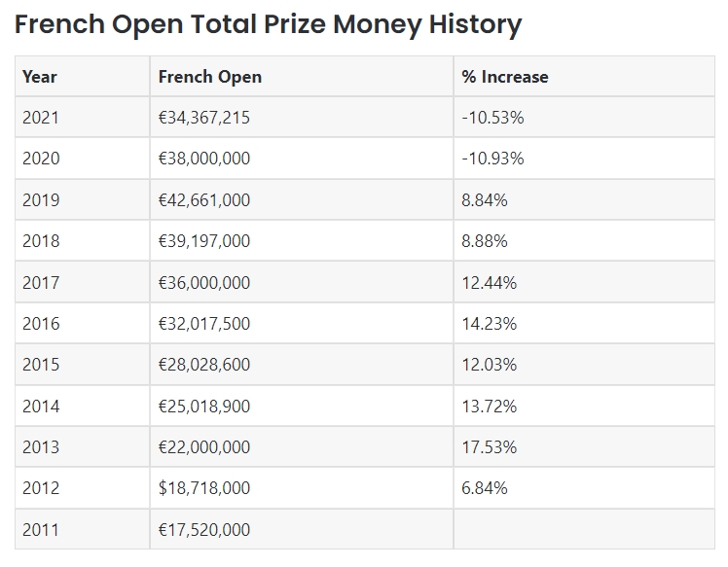Click the 8.88% increase cell
Image resolution: width=728 pixels, height=567 pixels.
tap(485, 241)
